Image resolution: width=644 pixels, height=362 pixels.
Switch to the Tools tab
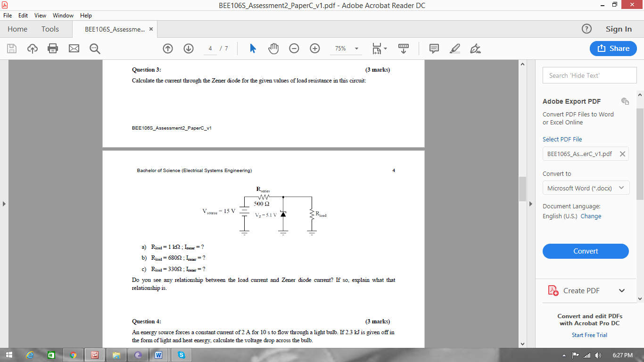point(50,29)
